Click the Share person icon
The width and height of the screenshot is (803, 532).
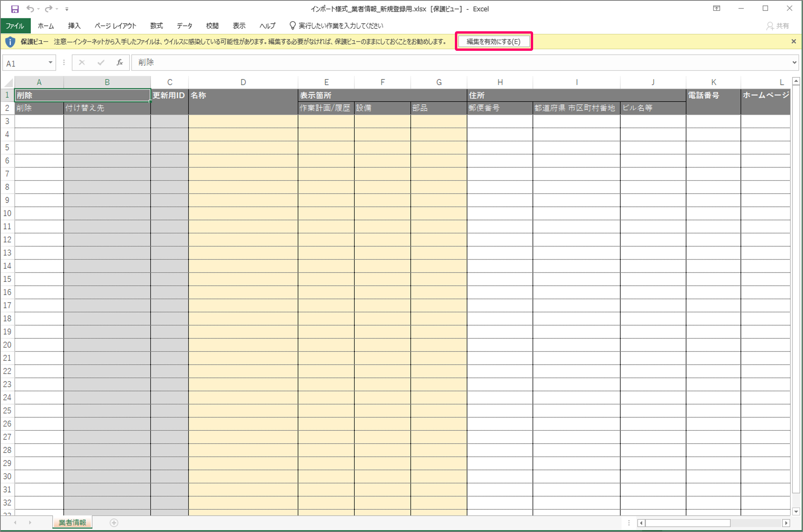coord(769,26)
